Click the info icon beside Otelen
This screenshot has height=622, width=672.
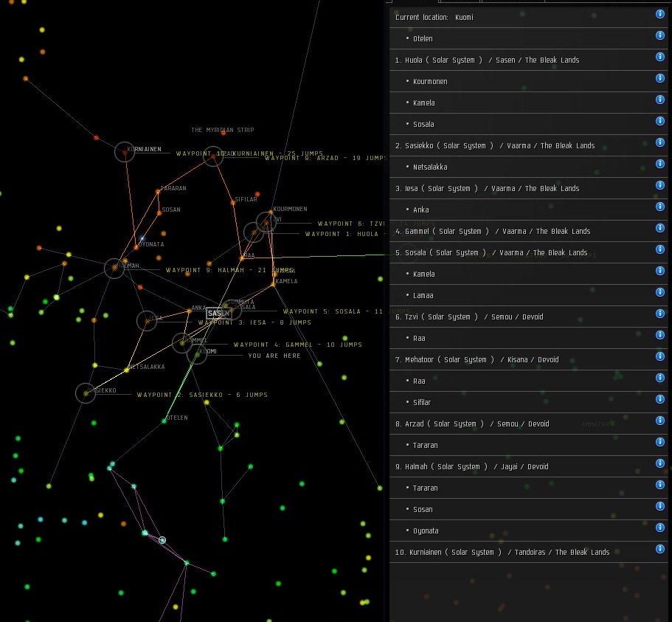click(x=660, y=35)
